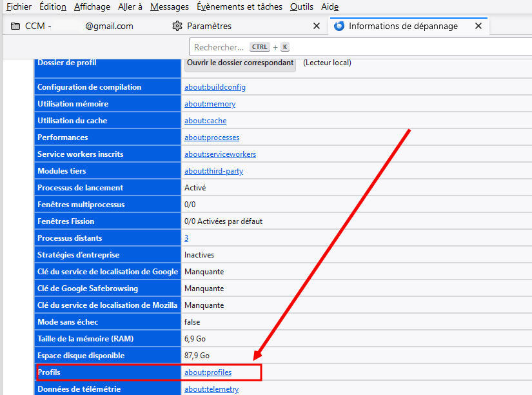This screenshot has width=532, height=395.
Task: Open the Évènements et tâches menu
Action: point(239,7)
